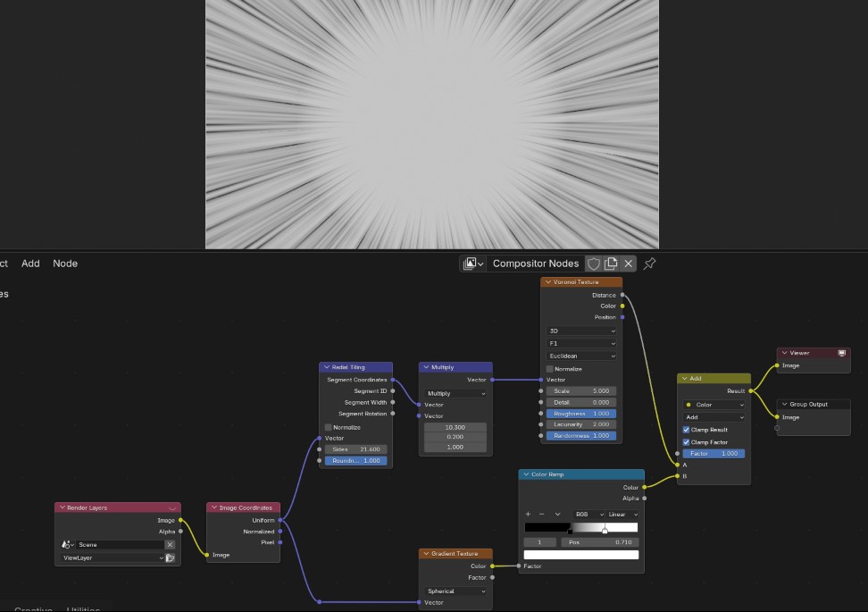Click the Multiply vector 0.200 field
Image resolution: width=868 pixels, height=612 pixels.
click(x=455, y=437)
